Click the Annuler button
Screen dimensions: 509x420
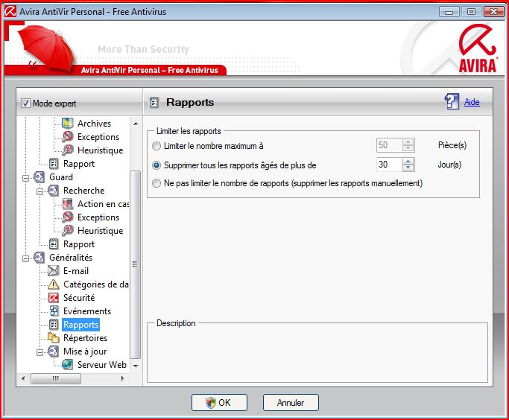(291, 402)
